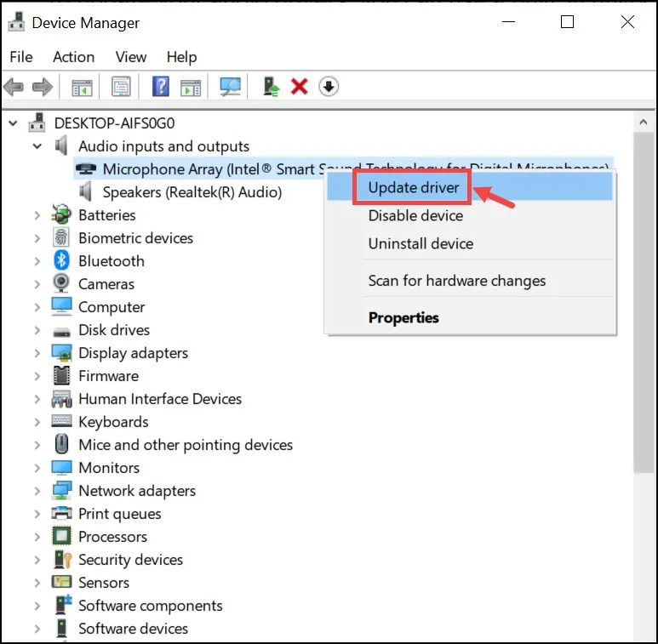Select the Cameras category label
Screen dimensions: 658x644
point(106,284)
